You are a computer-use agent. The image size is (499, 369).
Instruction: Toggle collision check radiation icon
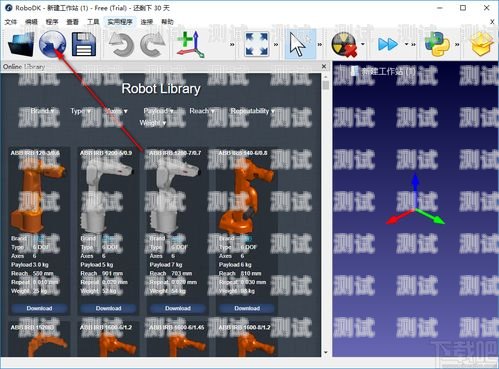344,45
